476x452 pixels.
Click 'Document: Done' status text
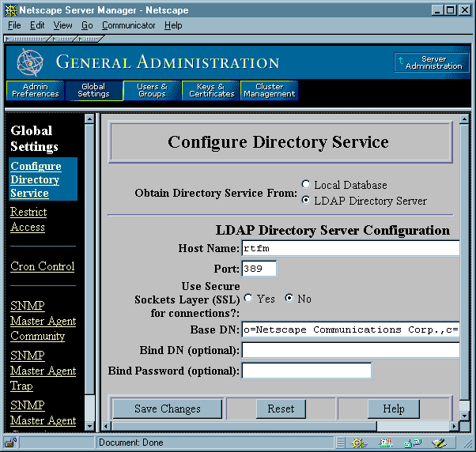click(131, 443)
